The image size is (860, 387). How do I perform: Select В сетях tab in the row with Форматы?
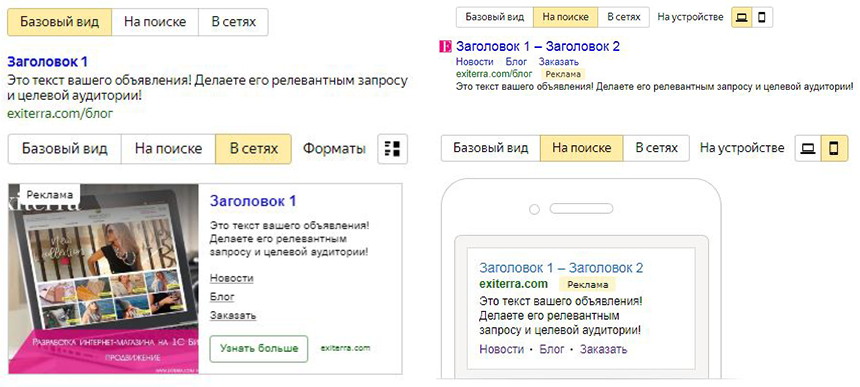coord(253,149)
